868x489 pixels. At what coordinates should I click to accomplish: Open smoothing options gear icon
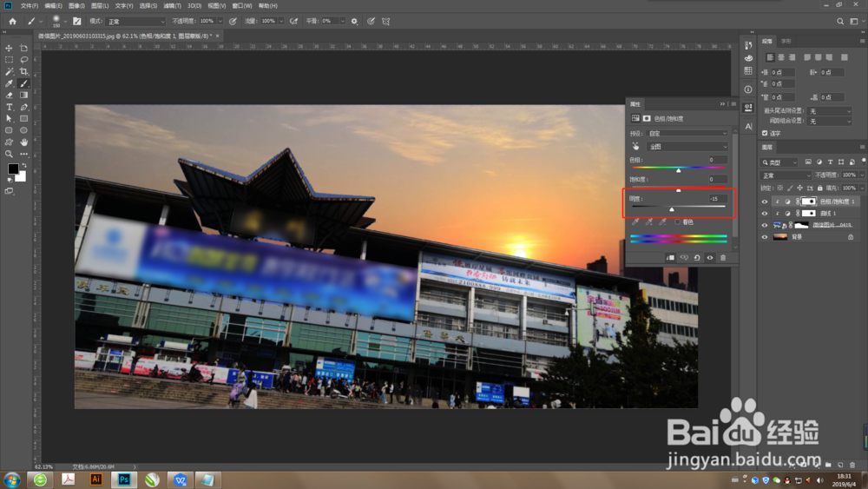coord(354,21)
